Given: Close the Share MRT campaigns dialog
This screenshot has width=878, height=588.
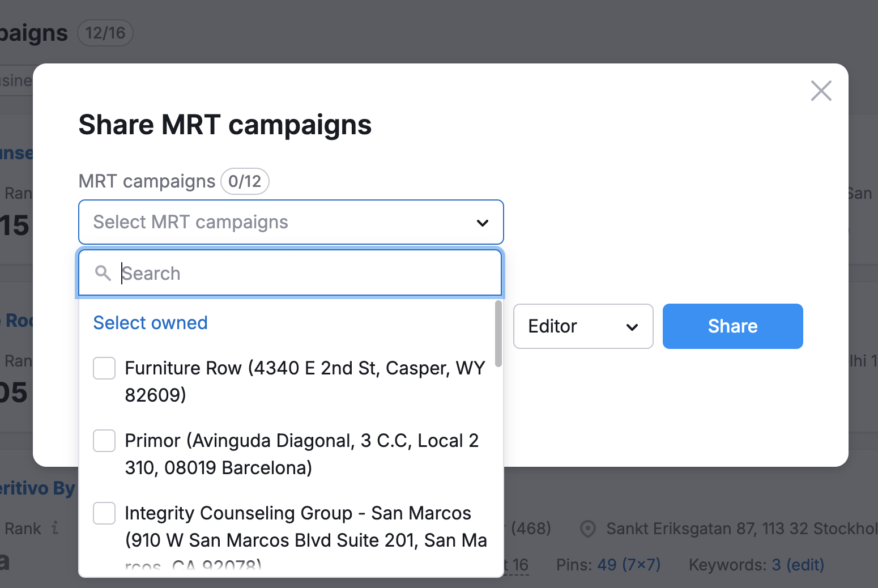Looking at the screenshot, I should click(821, 91).
